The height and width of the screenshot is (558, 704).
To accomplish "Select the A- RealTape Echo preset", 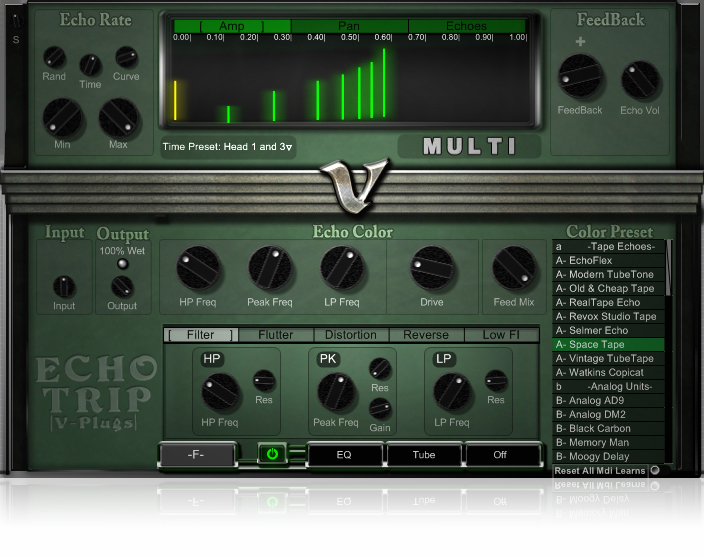I will point(608,303).
